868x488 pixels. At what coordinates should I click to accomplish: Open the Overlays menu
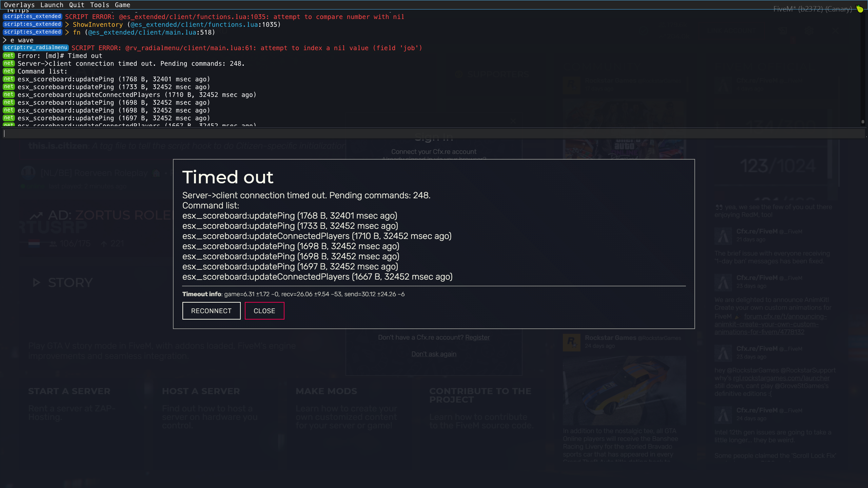coord(19,5)
